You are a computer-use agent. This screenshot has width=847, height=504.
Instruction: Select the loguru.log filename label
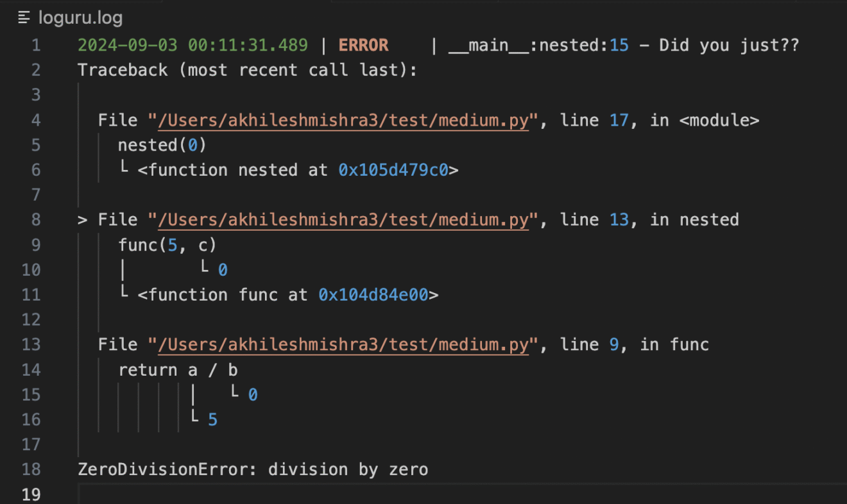pos(80,17)
